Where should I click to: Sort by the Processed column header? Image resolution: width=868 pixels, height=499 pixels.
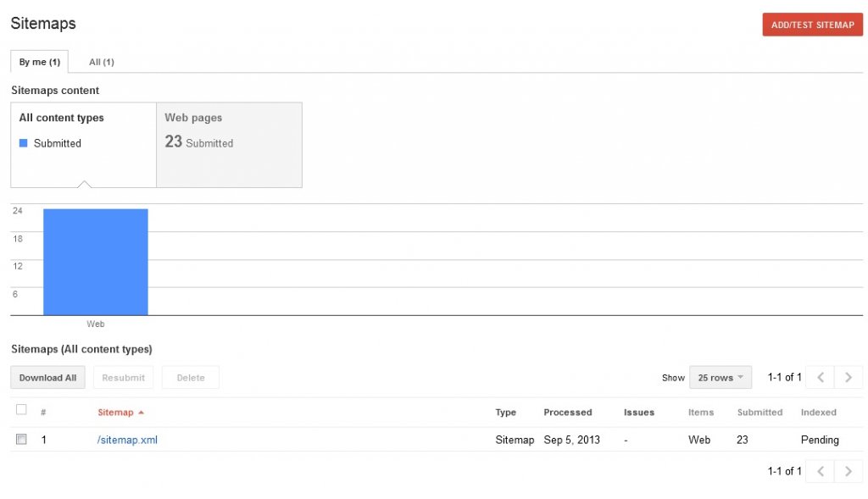567,413
